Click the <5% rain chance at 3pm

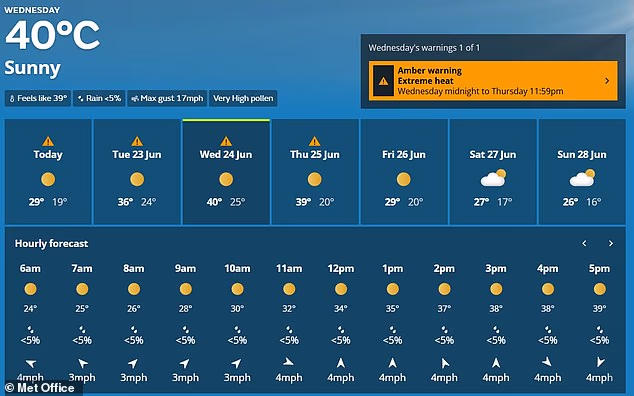tap(496, 340)
